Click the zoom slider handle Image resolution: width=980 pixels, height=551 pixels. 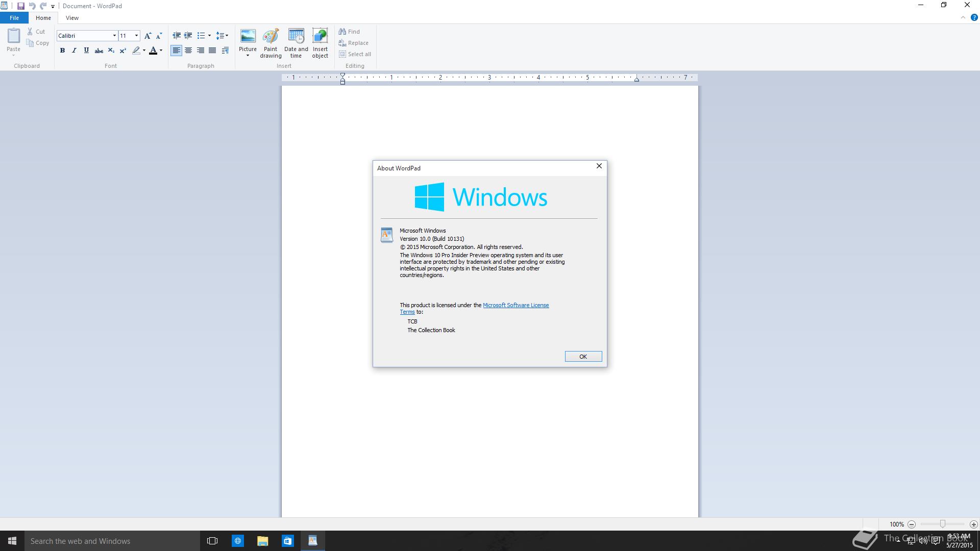942,524
